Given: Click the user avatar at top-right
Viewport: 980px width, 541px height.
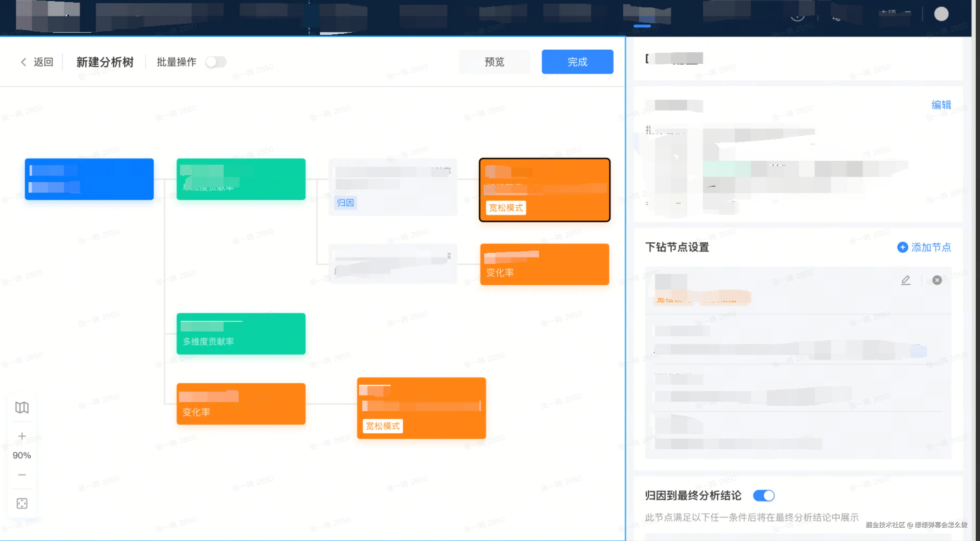Looking at the screenshot, I should (941, 14).
